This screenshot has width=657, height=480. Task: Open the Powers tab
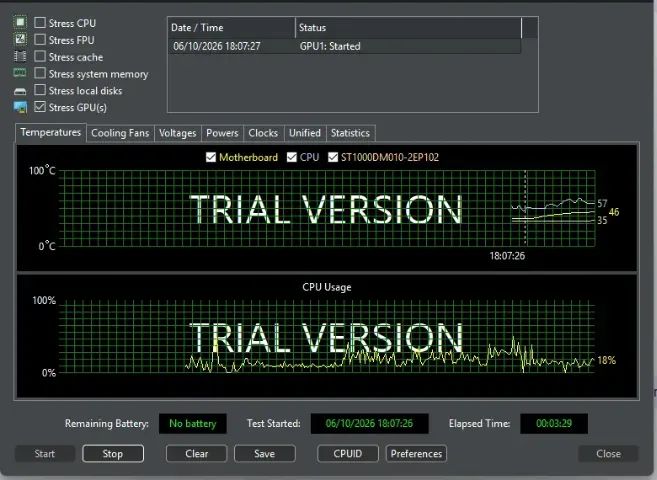click(x=222, y=133)
